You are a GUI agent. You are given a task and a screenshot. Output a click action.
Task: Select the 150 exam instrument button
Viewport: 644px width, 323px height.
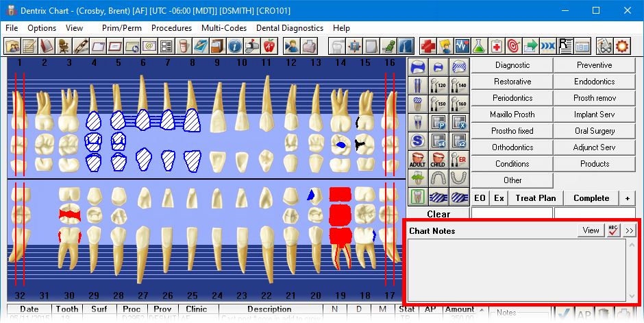(438, 104)
